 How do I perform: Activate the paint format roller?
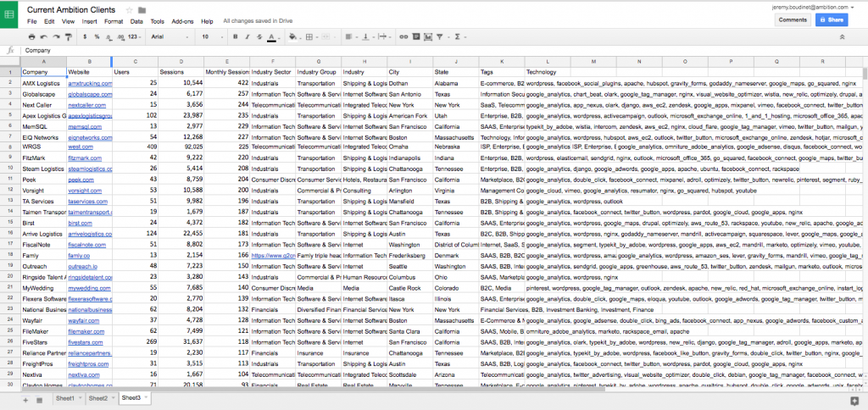point(69,37)
